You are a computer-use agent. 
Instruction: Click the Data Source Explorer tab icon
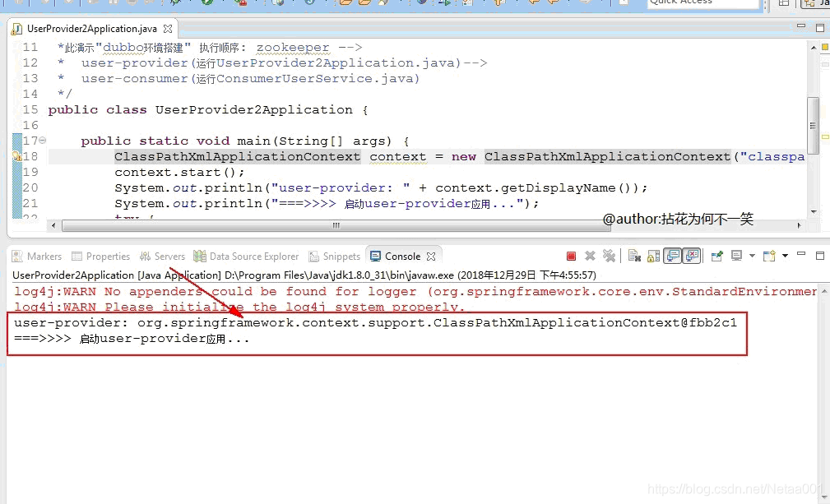200,257
